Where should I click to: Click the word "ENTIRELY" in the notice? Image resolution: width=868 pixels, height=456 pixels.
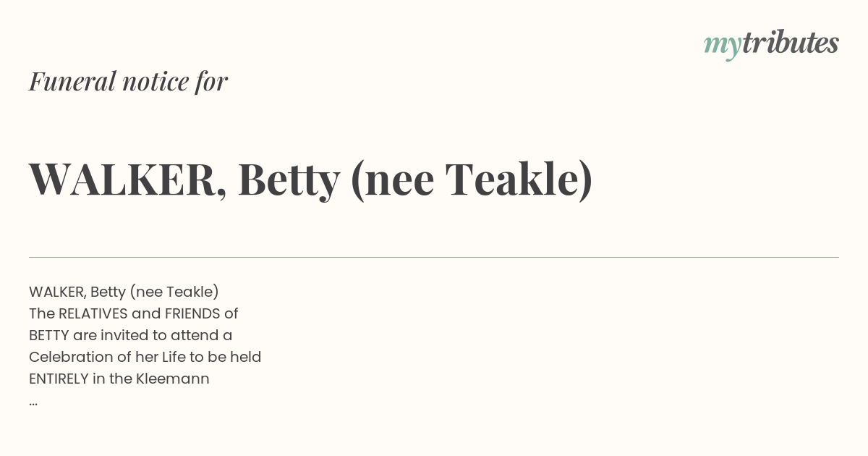coord(59,379)
